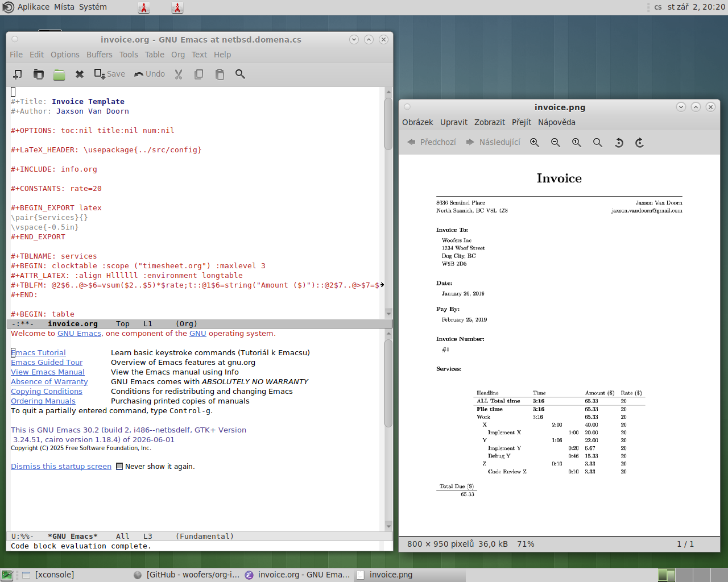Open the Emacs Edit menu
This screenshot has width=728, height=582.
(36, 55)
